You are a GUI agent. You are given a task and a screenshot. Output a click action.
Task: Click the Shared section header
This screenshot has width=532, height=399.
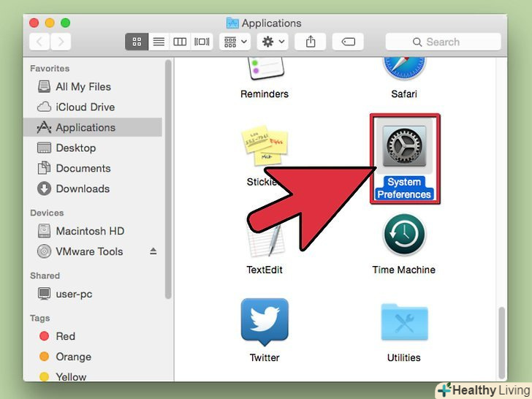coord(45,275)
